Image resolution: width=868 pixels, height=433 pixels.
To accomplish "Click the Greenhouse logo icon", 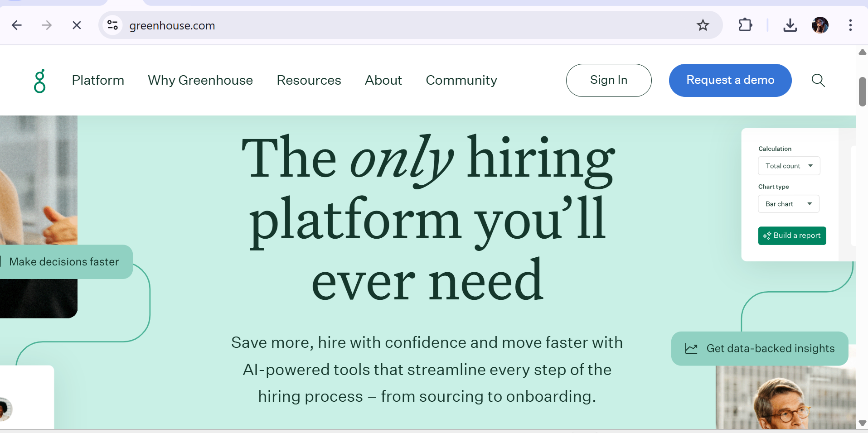I will click(40, 81).
